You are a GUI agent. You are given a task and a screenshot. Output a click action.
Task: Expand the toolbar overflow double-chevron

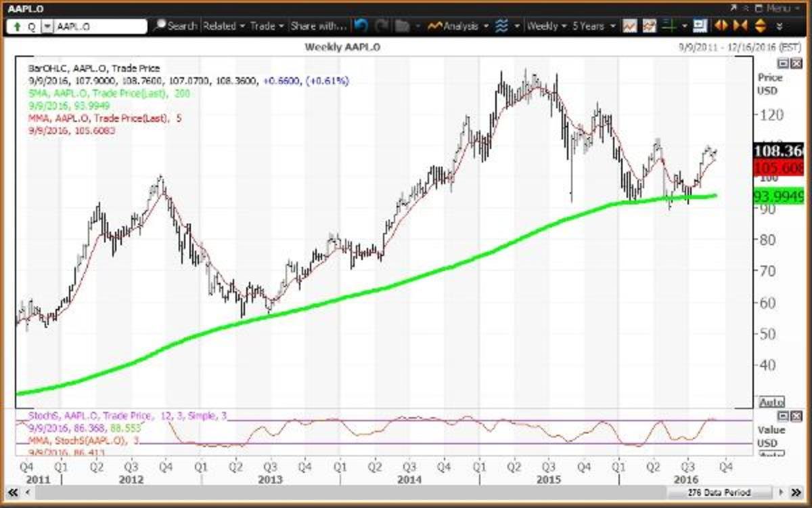[x=780, y=26]
